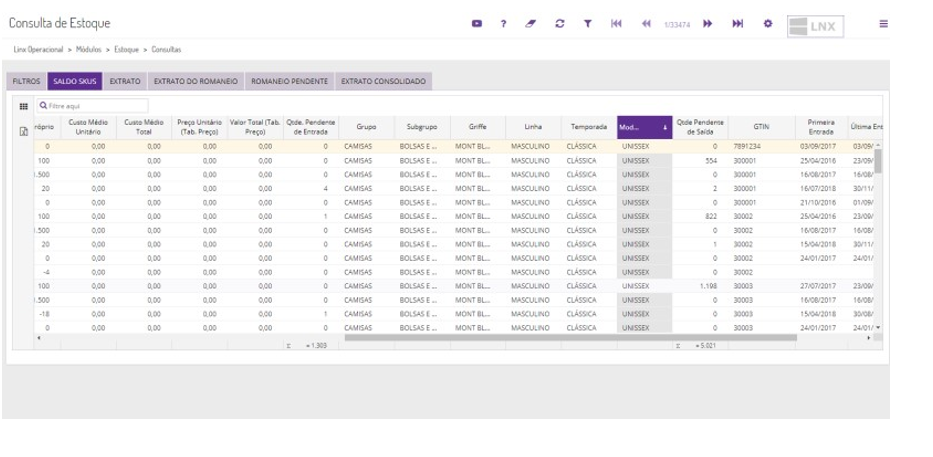The image size is (933, 457).
Task: Jump to the last record
Action: coord(738,24)
